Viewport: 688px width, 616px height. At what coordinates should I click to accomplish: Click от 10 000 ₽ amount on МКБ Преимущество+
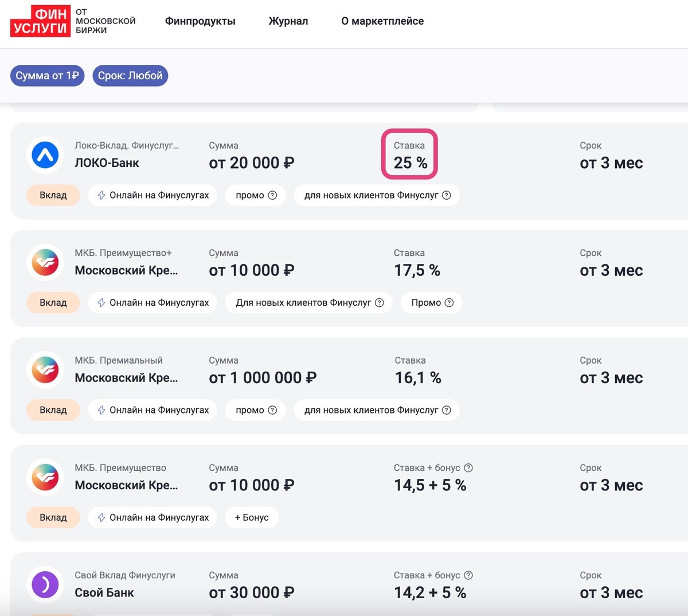pos(252,270)
